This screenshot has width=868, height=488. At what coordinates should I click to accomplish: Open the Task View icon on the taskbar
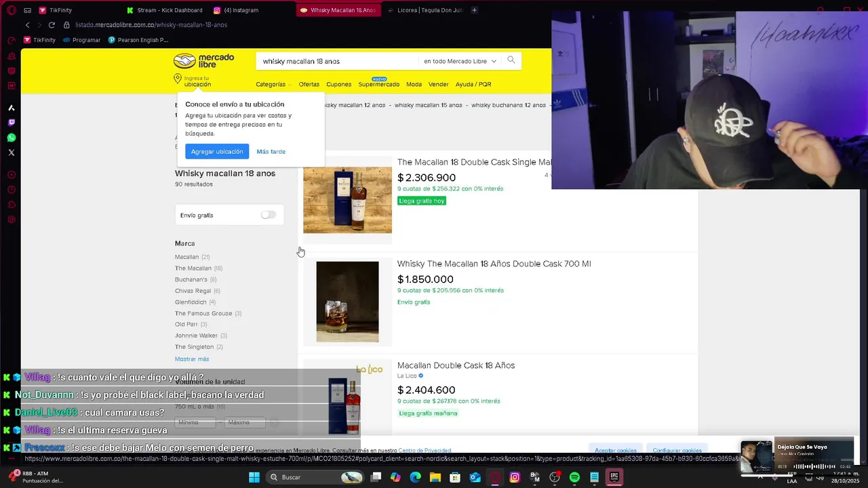click(376, 477)
